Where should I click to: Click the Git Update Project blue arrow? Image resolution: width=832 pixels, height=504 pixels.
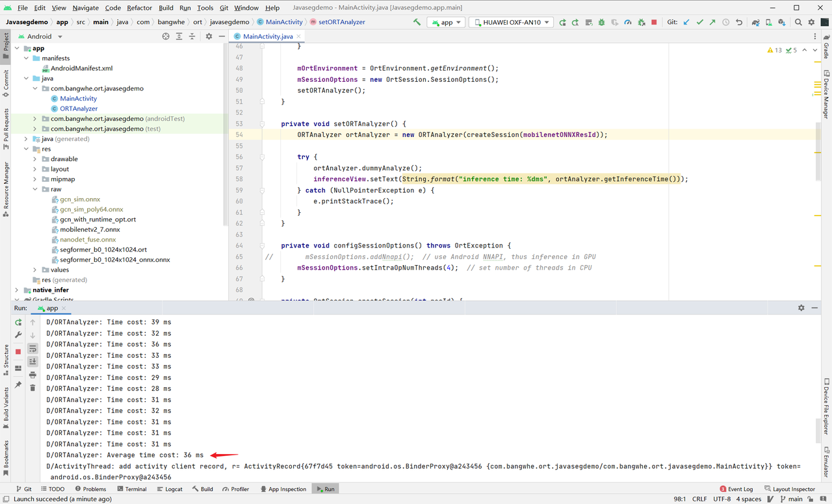click(x=686, y=22)
